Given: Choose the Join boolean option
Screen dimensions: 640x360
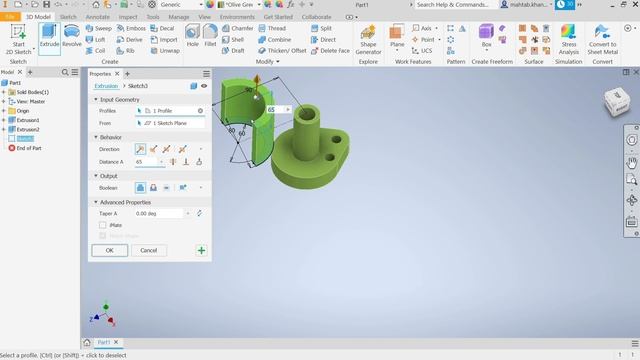Looking at the screenshot, I should pos(140,188).
